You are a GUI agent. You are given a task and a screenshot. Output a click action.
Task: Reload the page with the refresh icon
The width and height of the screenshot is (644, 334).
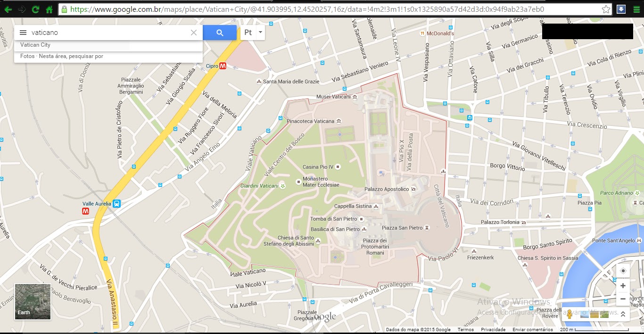(x=35, y=9)
